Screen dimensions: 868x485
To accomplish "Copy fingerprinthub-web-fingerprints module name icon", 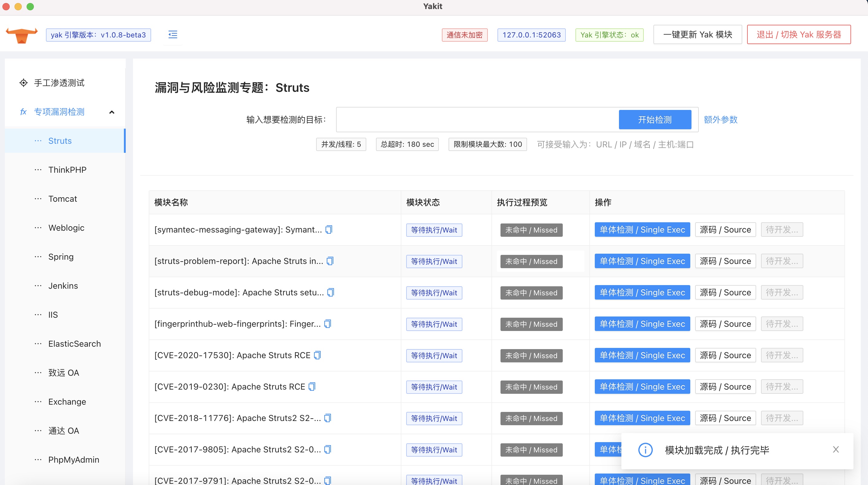I will tap(328, 324).
